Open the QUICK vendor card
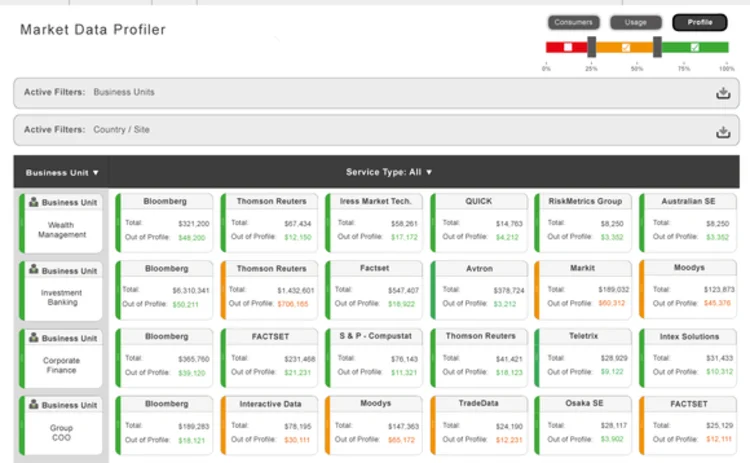 pos(479,222)
